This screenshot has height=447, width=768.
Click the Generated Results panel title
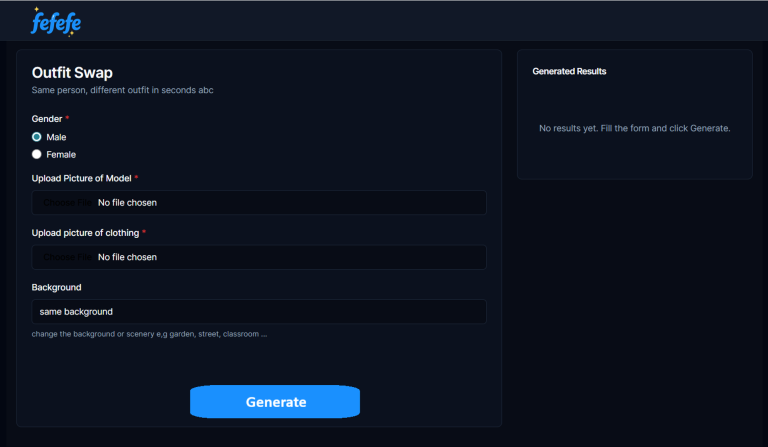click(x=569, y=72)
